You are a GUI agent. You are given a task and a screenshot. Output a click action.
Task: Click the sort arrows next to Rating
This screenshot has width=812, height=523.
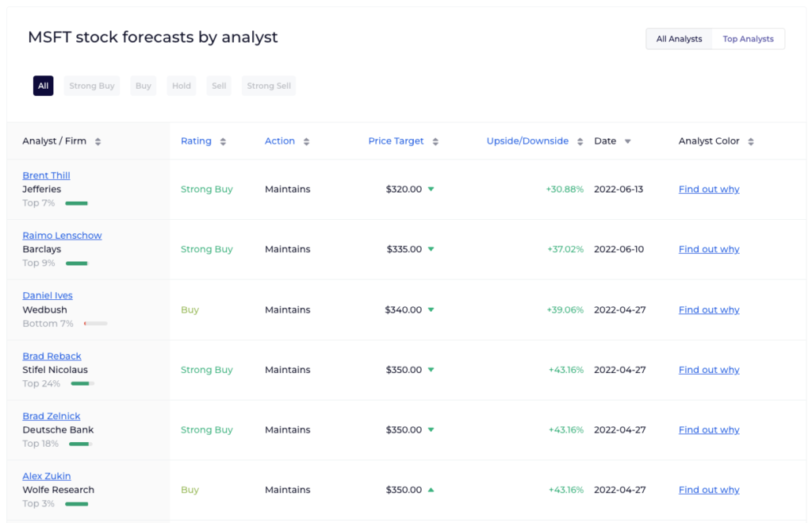(223, 142)
